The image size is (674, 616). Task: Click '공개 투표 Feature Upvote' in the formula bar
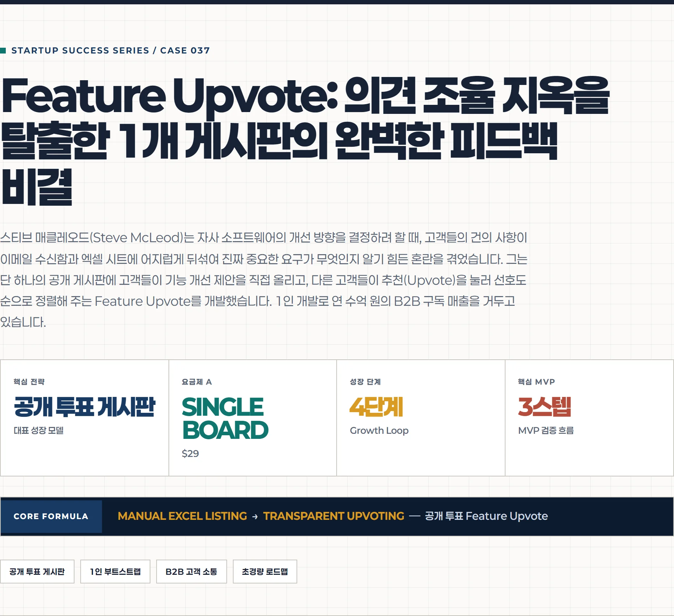(x=486, y=516)
